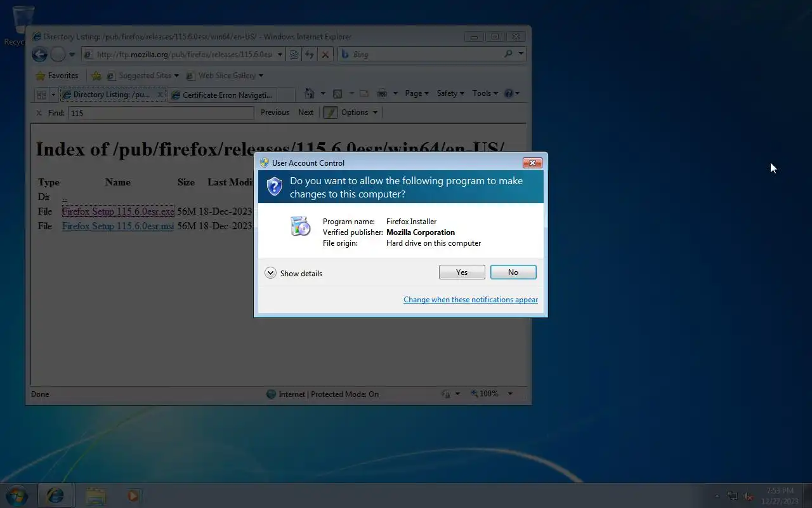Open the Windows Start menu

(x=17, y=495)
